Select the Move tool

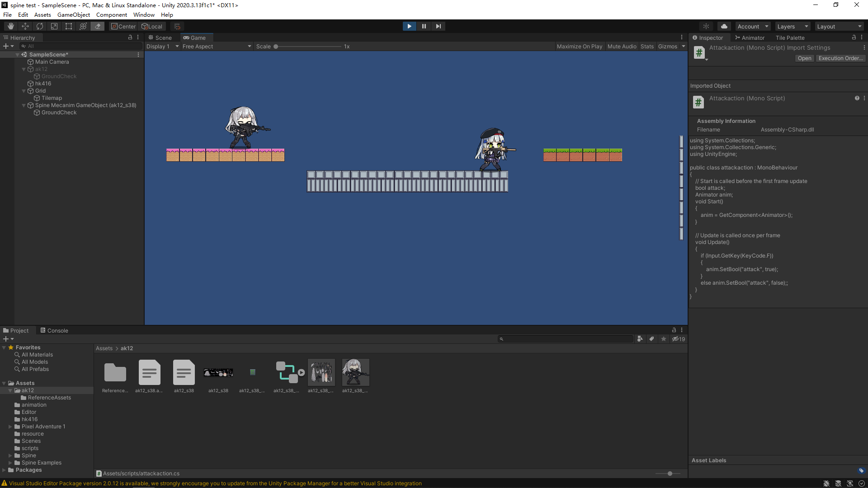(25, 26)
